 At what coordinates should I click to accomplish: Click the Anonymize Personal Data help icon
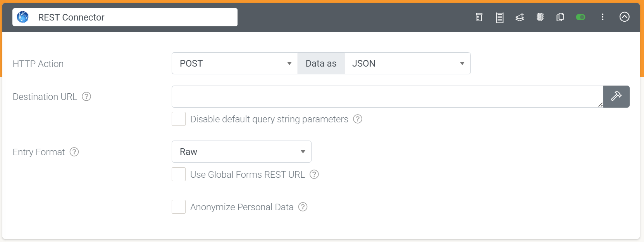coord(303,207)
